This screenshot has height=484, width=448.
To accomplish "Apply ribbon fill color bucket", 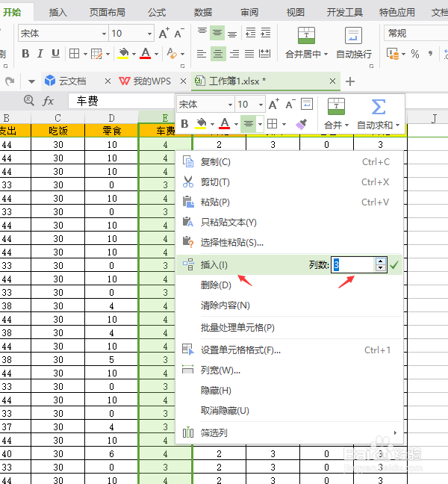I will [x=123, y=54].
